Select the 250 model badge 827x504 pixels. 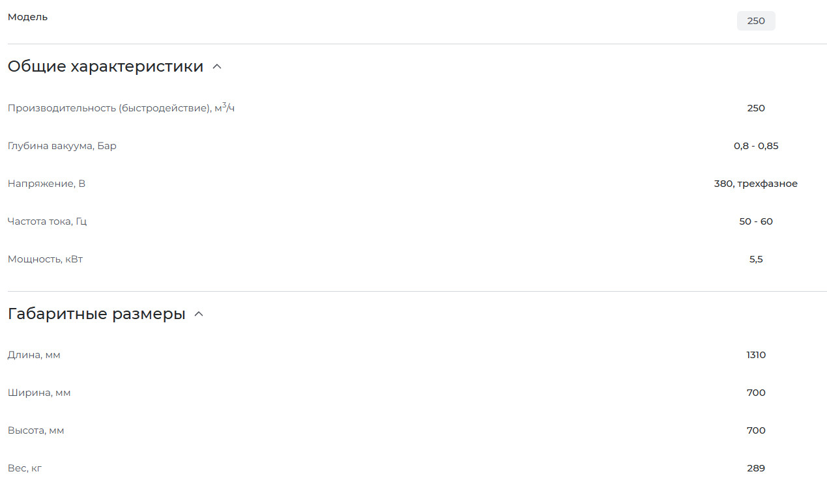756,21
